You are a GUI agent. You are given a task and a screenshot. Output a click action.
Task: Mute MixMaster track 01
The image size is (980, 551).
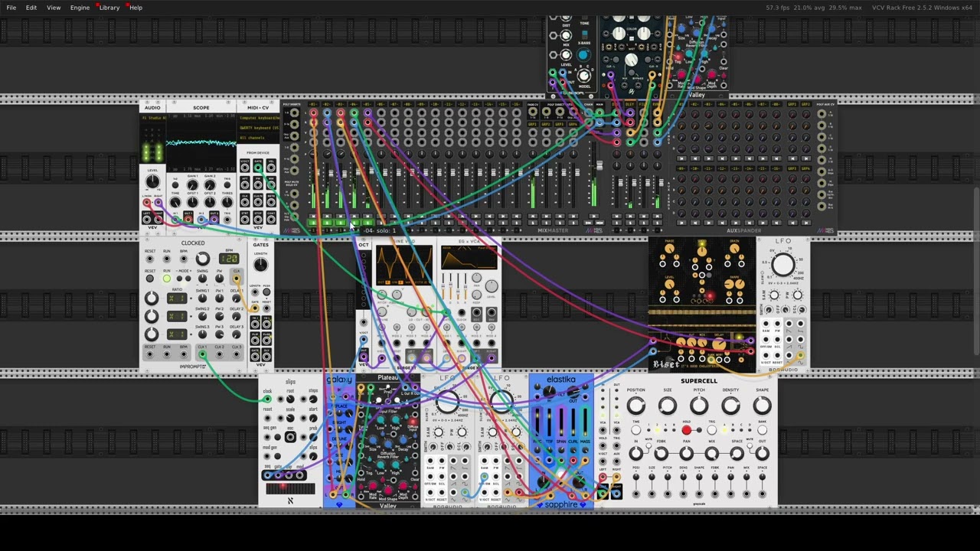[313, 216]
